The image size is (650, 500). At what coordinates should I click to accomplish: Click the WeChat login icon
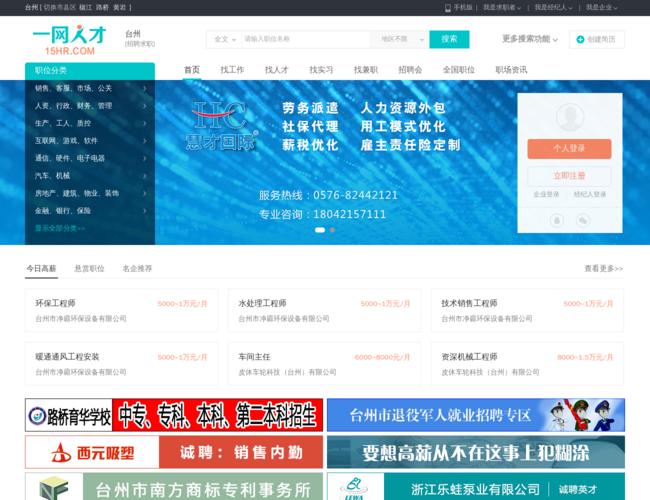click(583, 221)
